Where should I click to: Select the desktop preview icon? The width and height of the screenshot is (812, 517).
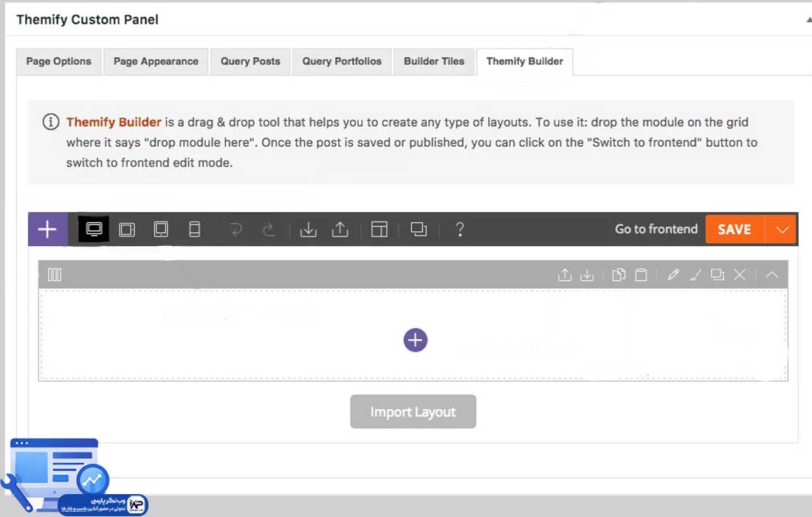tap(94, 229)
